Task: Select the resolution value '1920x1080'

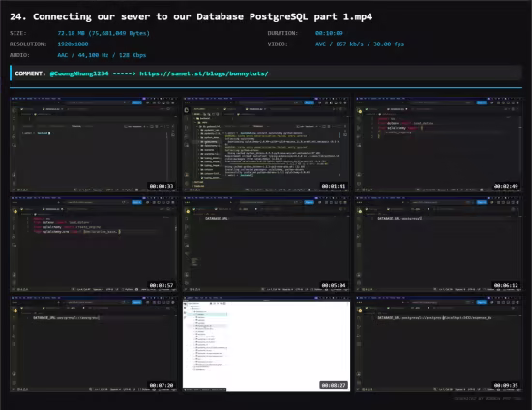Action: (x=73, y=44)
